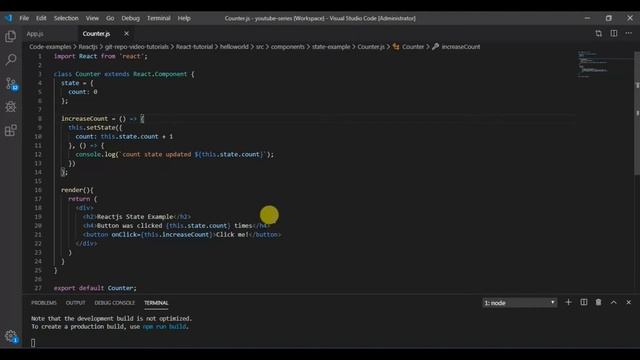Click the VS Code logo icon

9,18
